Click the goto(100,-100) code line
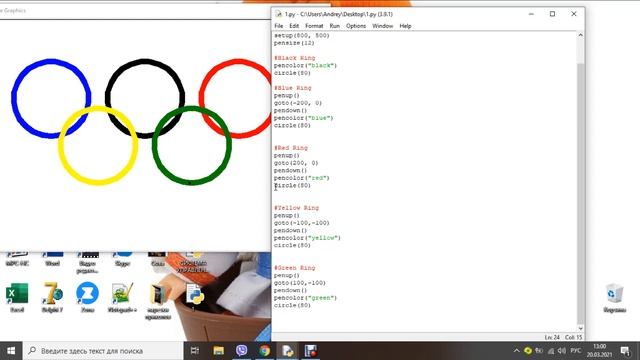Viewport: 640px width, 360px height. (300, 283)
